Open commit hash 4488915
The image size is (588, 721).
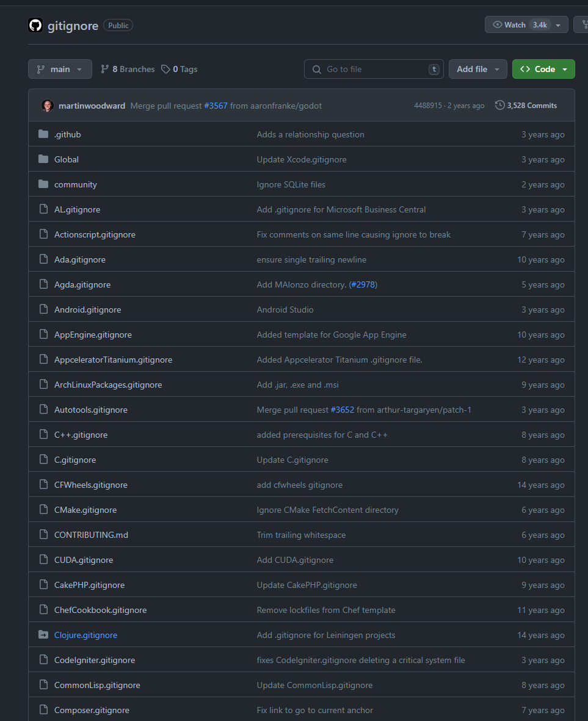point(427,105)
